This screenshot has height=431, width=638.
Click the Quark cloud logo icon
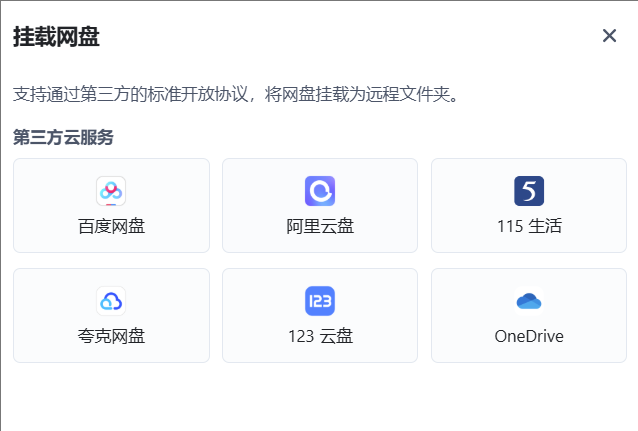pyautogui.click(x=111, y=300)
